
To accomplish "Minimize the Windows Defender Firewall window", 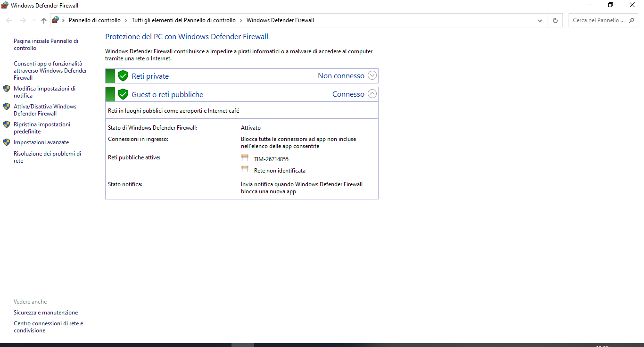I will (589, 5).
